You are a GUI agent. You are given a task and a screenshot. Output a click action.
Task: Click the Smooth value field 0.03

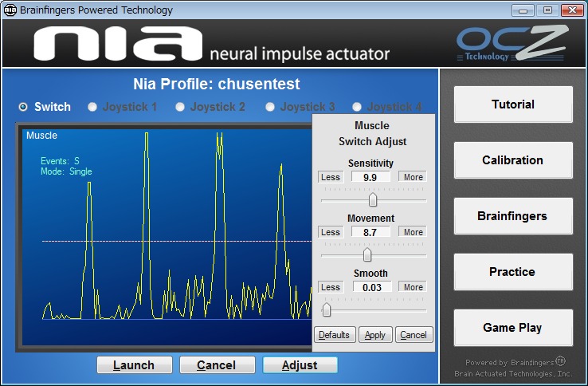coord(371,287)
